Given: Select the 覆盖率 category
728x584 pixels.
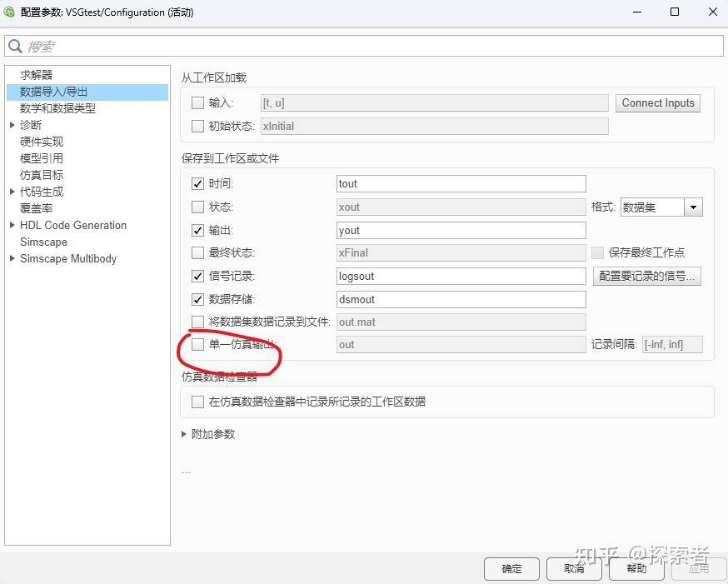Looking at the screenshot, I should click(x=37, y=208).
